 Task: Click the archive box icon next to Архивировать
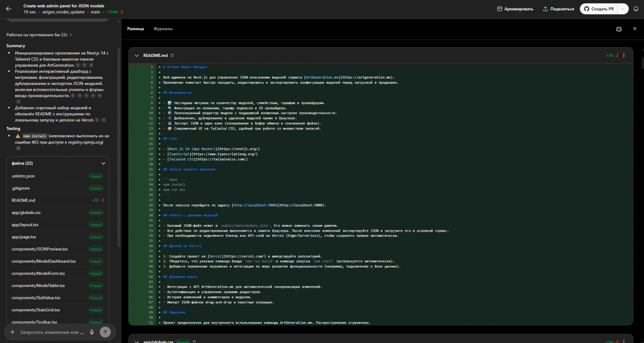499,8
